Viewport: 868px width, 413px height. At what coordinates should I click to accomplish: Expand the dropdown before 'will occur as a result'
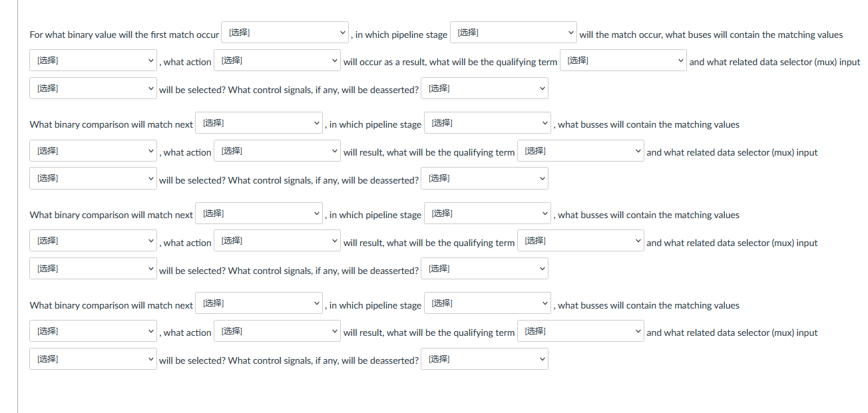point(277,61)
